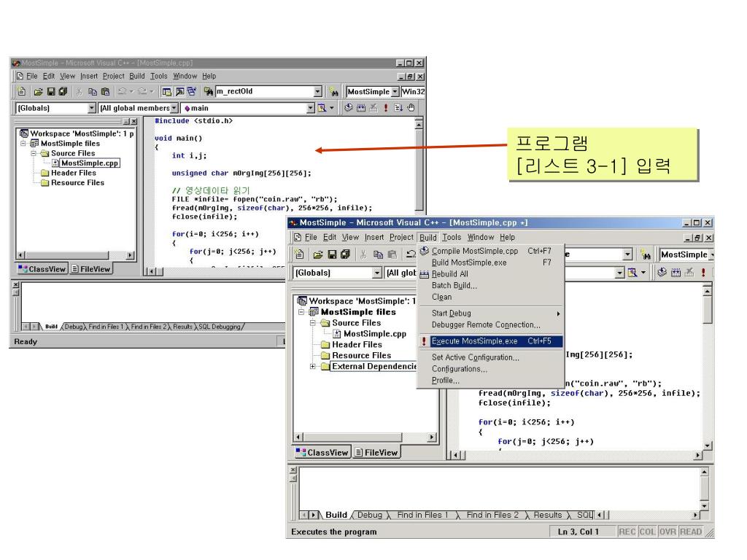747x560 pixels.
Task: Click Save All icon in back window toolbar
Action: [63, 91]
